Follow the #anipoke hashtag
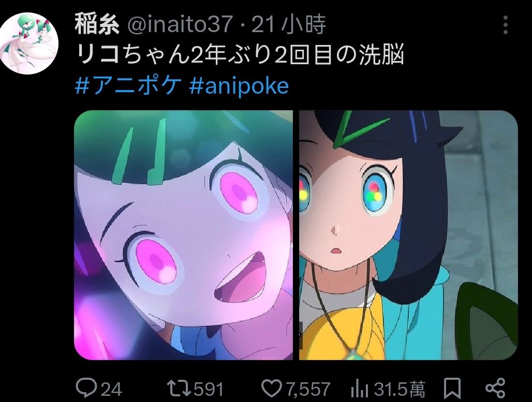 point(239,85)
